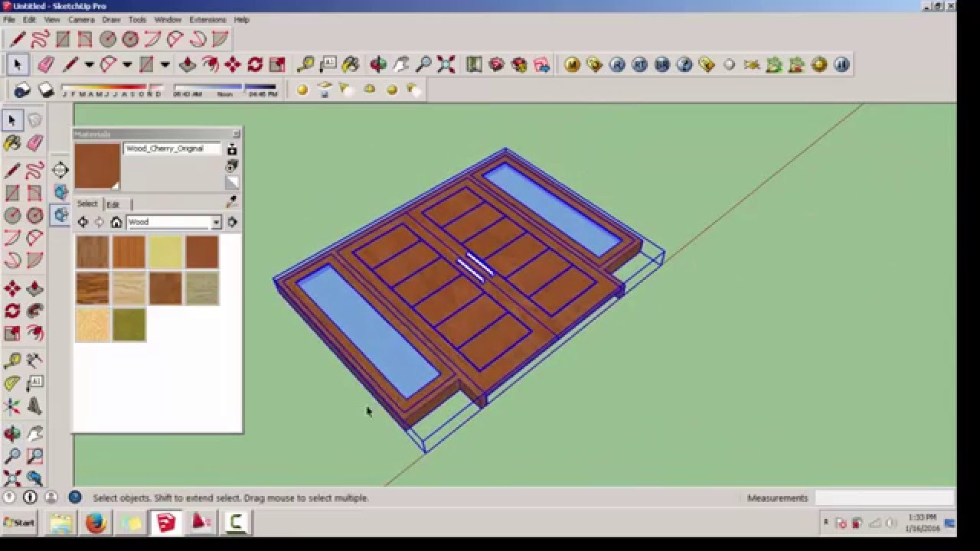Select the Push/Pull tool in top toolbar
Screen dimensions: 980x551
click(x=188, y=65)
